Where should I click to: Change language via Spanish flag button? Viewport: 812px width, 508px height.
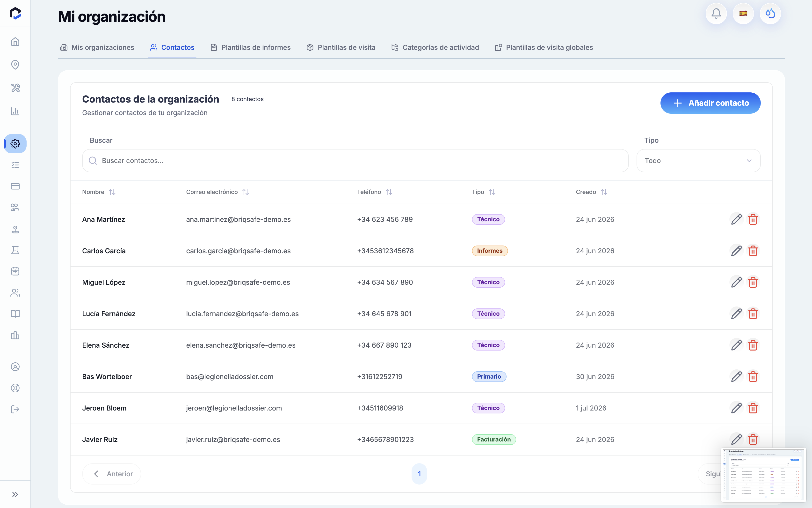coord(743,14)
